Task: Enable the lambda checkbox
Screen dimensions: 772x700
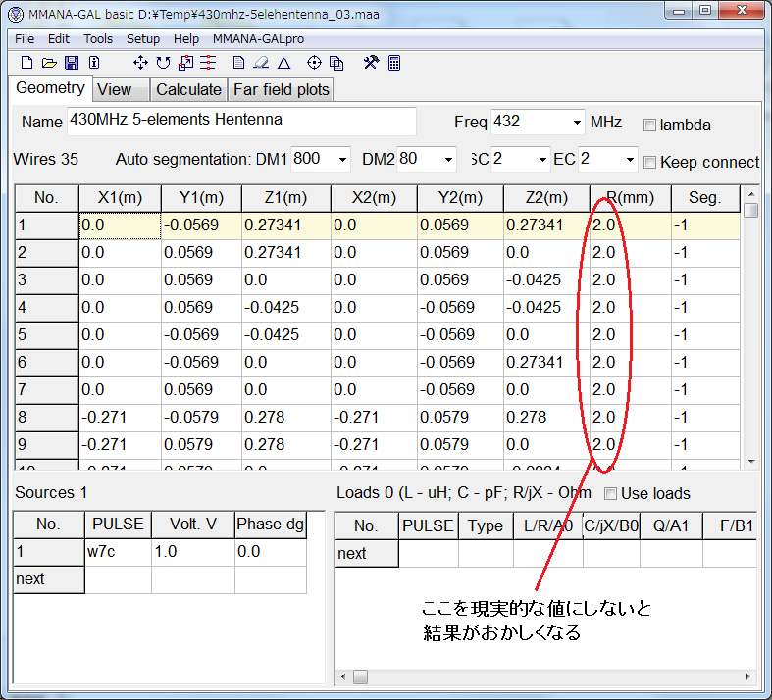Action: point(649,125)
